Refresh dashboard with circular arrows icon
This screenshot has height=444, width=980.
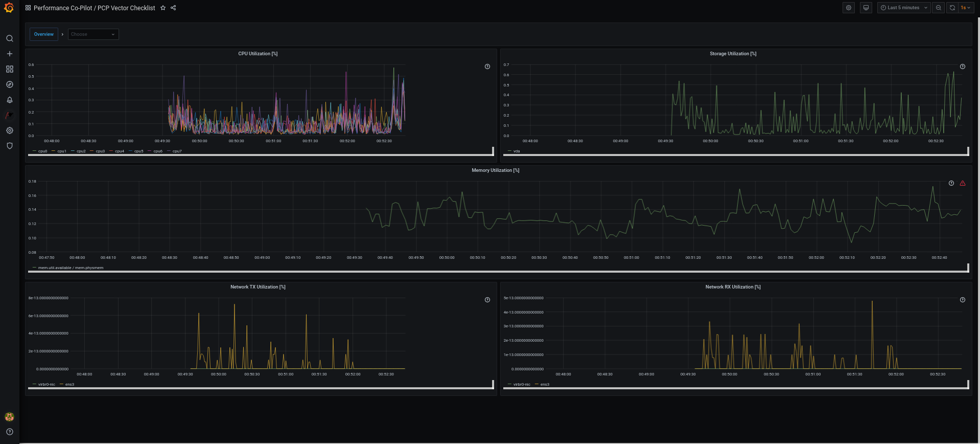pos(952,8)
